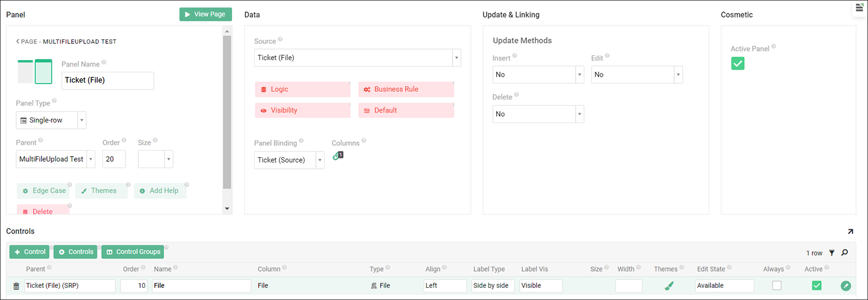This screenshot has height=300, width=868.
Task: Click the empty Width field
Action: [628, 286]
